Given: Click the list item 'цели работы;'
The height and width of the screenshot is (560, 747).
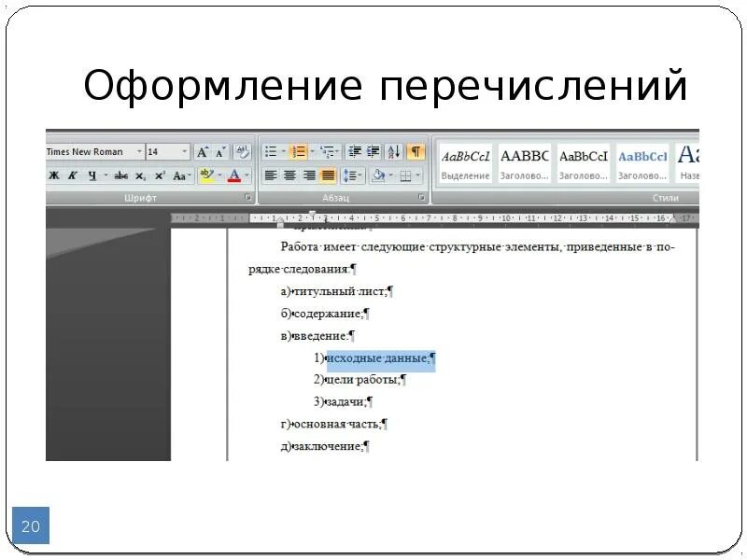Looking at the screenshot, I should click(x=362, y=380).
